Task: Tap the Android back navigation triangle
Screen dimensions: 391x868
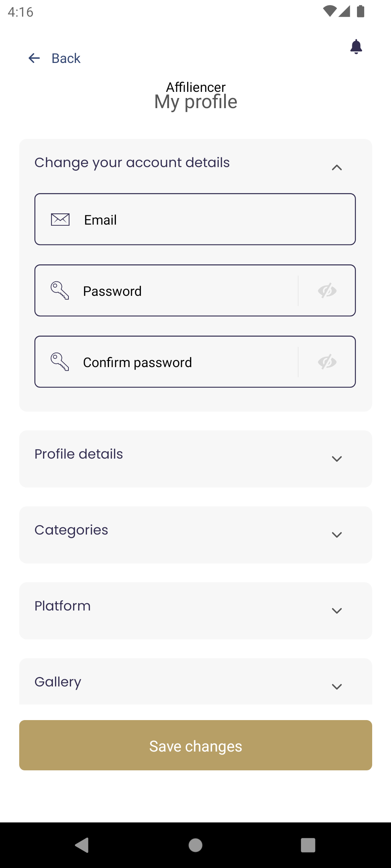Action: point(82,845)
